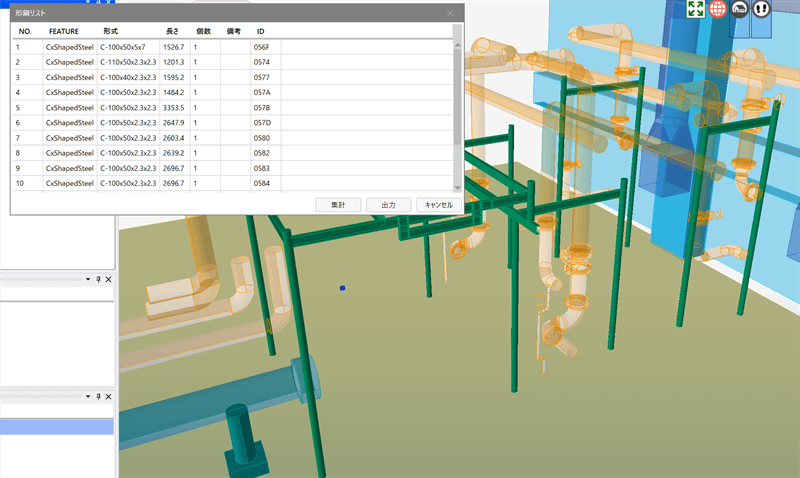The width and height of the screenshot is (800, 478).
Task: Open the upper left panel dropdown arrow
Action: pos(88,279)
